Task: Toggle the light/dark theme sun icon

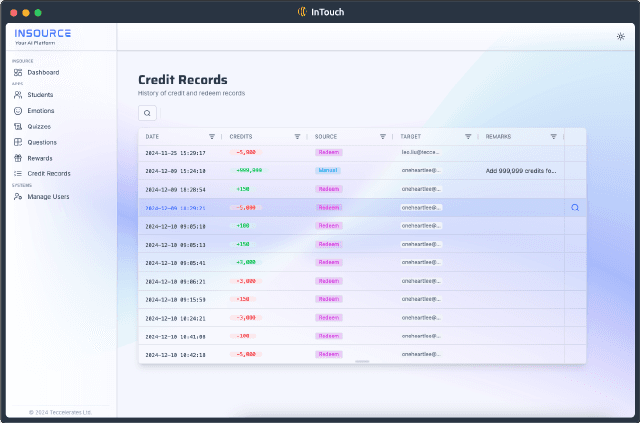Action: (620, 36)
